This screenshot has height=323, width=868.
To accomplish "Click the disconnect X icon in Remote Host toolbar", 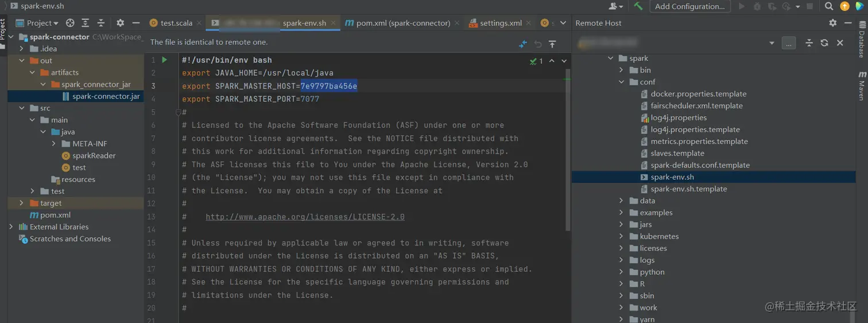I will click(x=840, y=43).
